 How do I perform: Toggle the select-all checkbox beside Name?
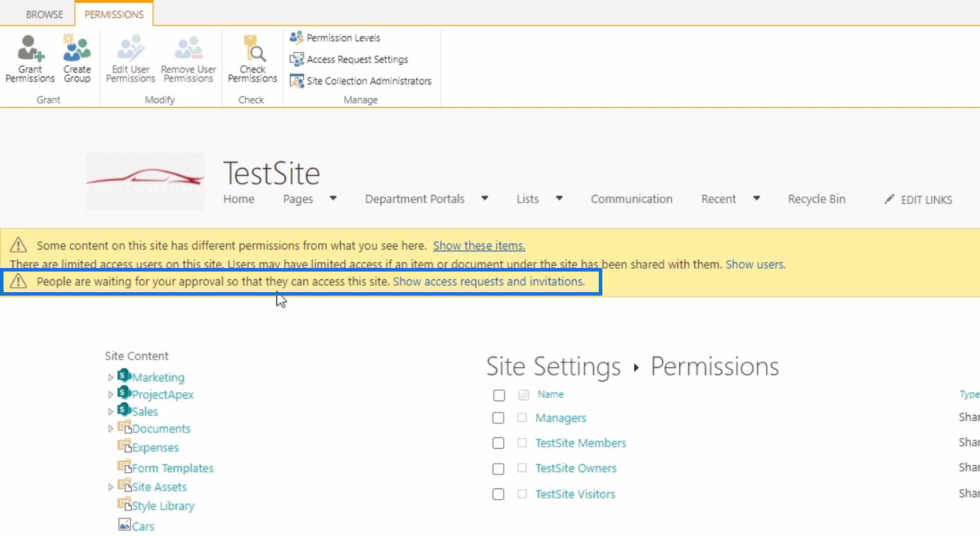coord(499,395)
